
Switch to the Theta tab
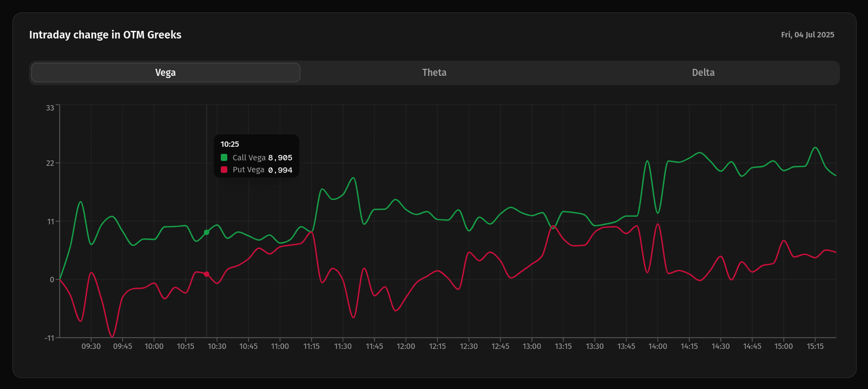(434, 73)
